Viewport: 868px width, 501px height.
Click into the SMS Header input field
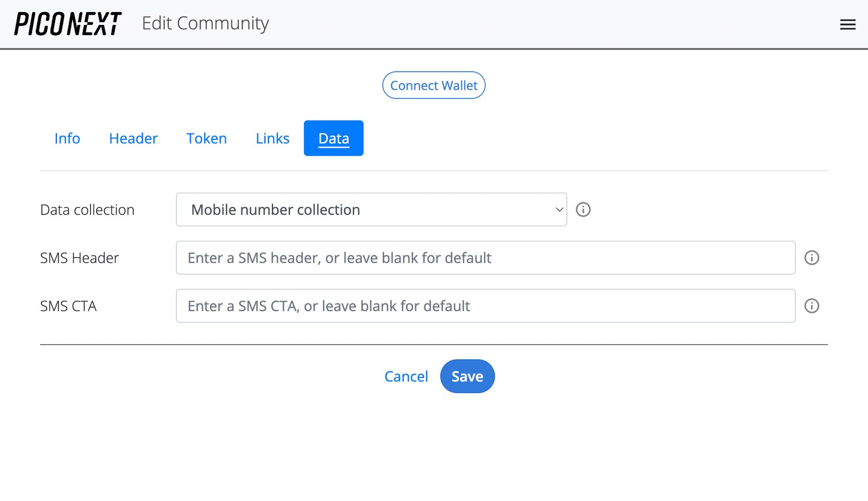pos(486,258)
